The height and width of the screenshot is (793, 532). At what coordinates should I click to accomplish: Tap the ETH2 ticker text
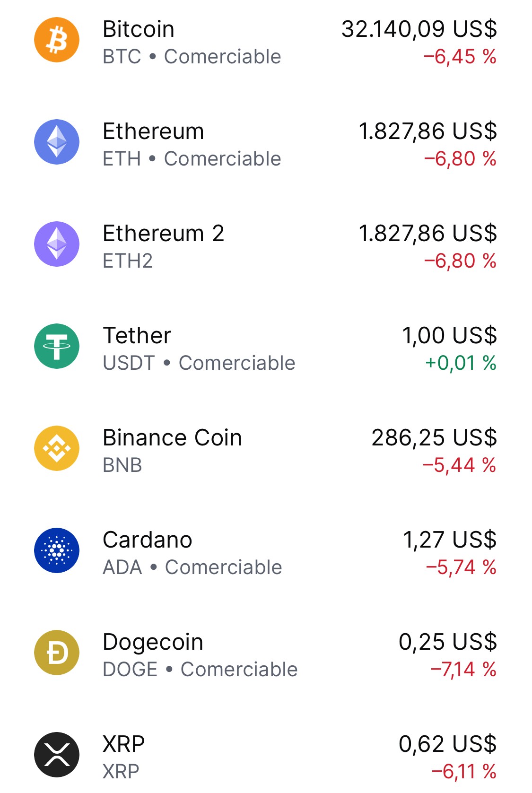point(128,261)
